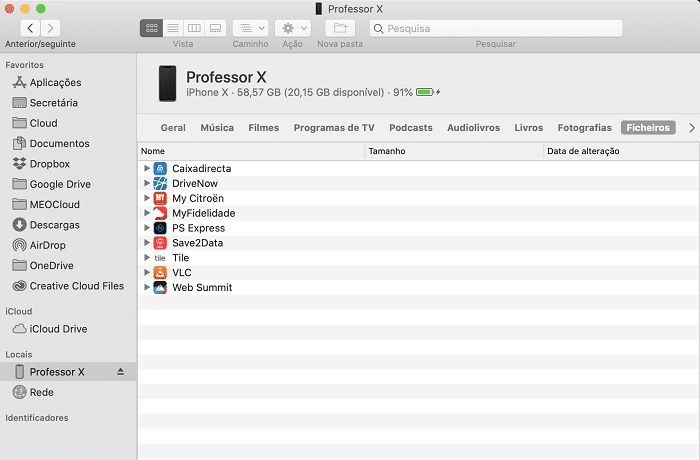Screen dimensions: 700x460
Task: Expand the Save2Data app files
Action: (x=146, y=243)
